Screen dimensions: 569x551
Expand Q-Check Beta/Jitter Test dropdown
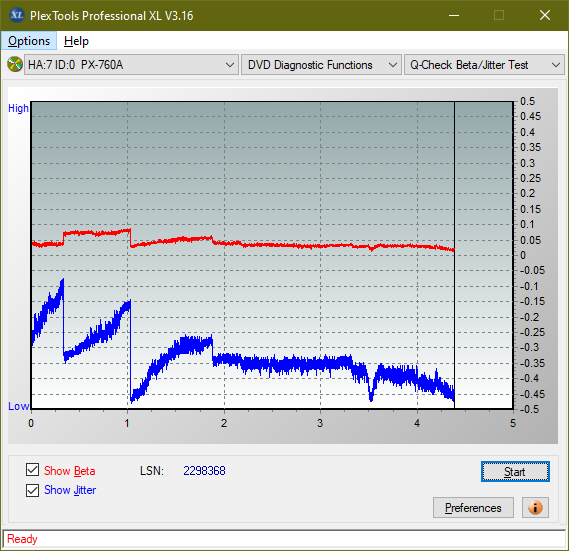coord(484,65)
